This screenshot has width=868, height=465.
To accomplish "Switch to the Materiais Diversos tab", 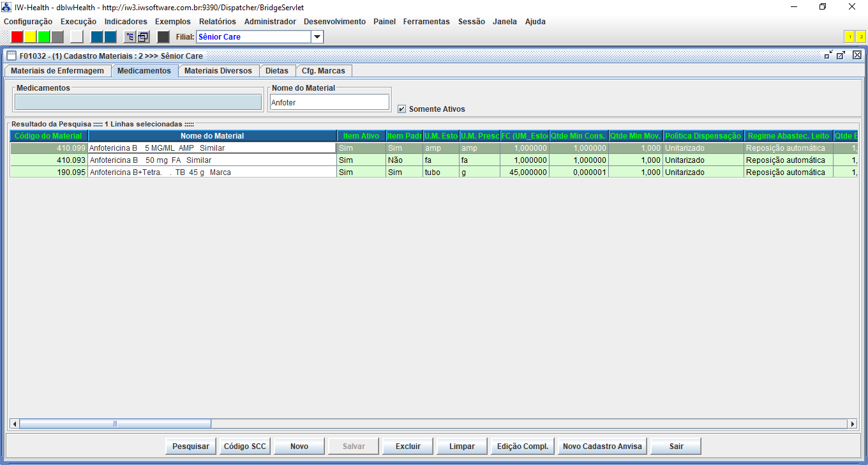I will click(218, 71).
